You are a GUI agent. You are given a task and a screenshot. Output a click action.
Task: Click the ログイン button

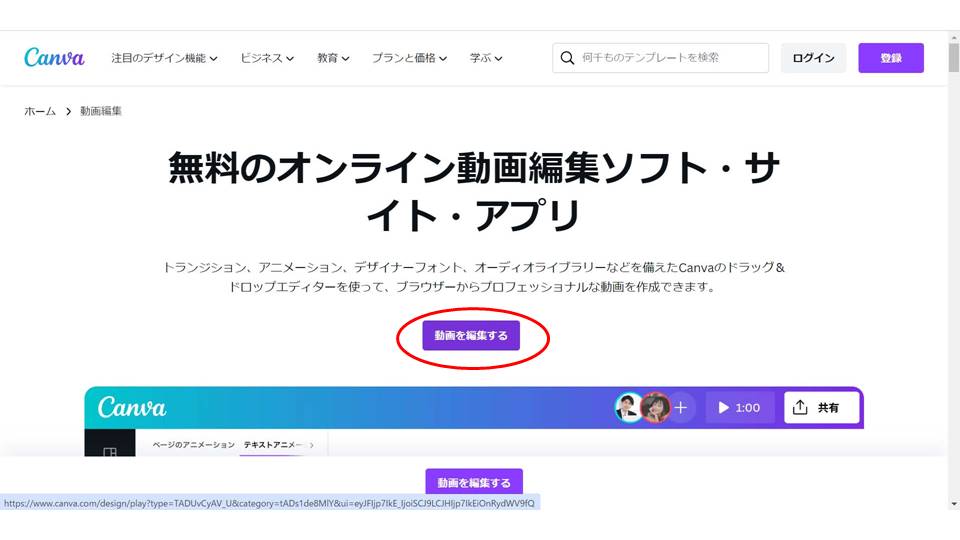[813, 58]
